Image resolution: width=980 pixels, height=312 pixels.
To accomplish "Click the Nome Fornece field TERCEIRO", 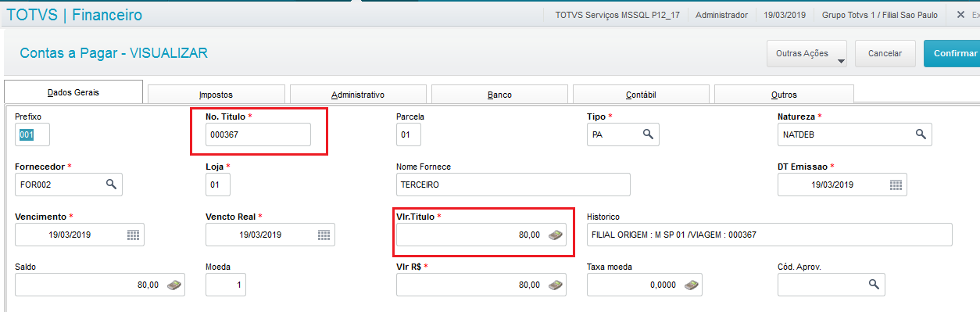I will click(513, 185).
